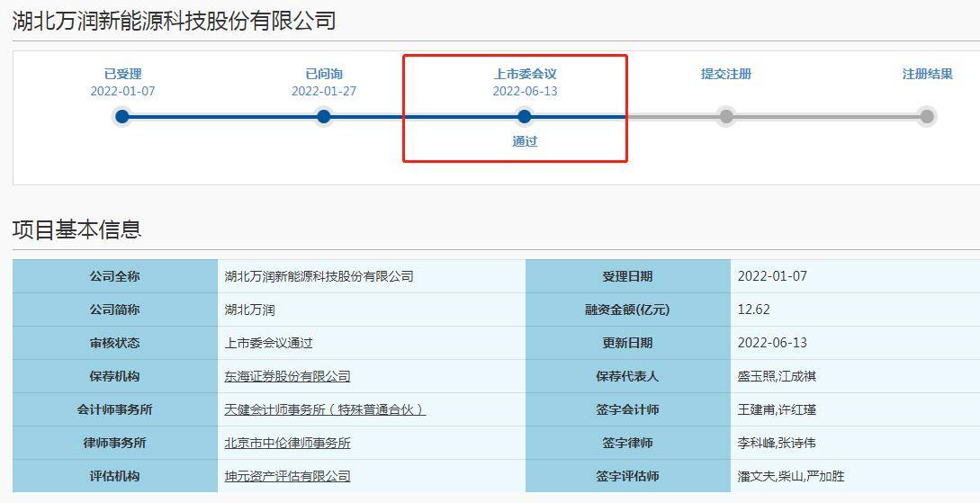Select the 上市委会议 stage label
Screen dimensions: 980x503
(x=525, y=74)
